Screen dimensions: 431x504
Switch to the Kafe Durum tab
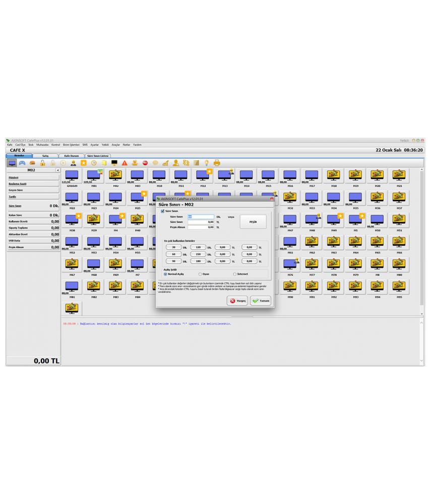[x=71, y=156]
